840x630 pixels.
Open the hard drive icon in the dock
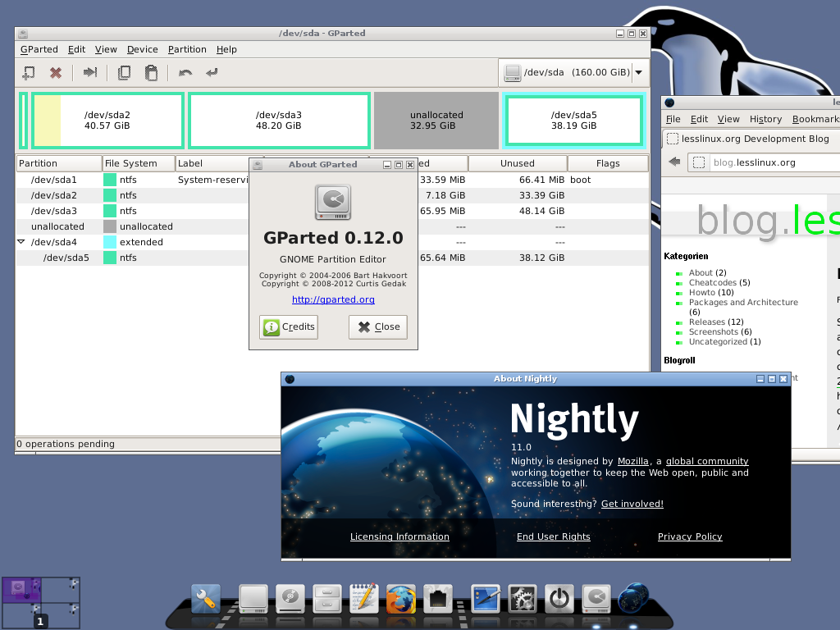tap(253, 599)
